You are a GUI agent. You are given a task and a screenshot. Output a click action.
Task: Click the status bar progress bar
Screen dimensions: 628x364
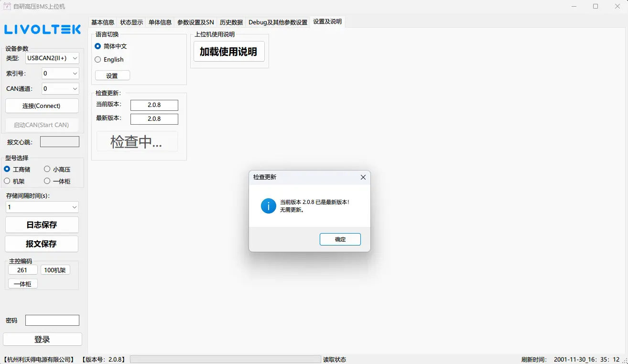tap(226, 359)
